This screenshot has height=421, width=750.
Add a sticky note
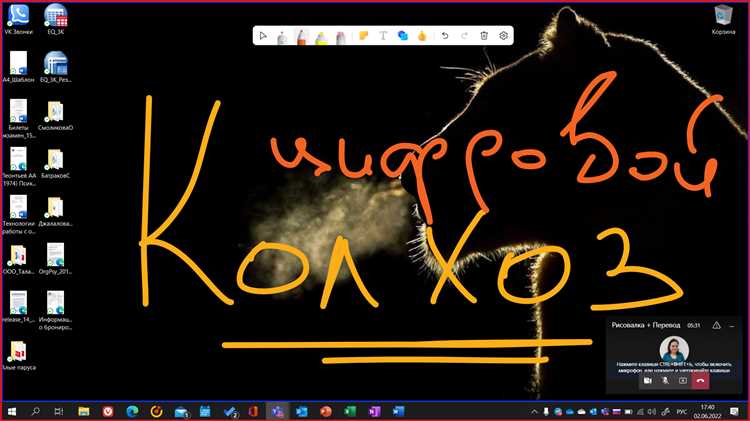(x=364, y=36)
